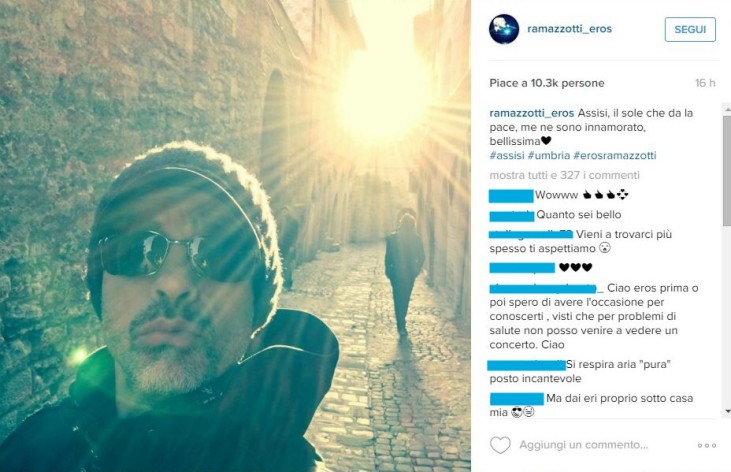This screenshot has height=472, width=731.
Task: Click the 16 h timestamp
Action: click(705, 83)
